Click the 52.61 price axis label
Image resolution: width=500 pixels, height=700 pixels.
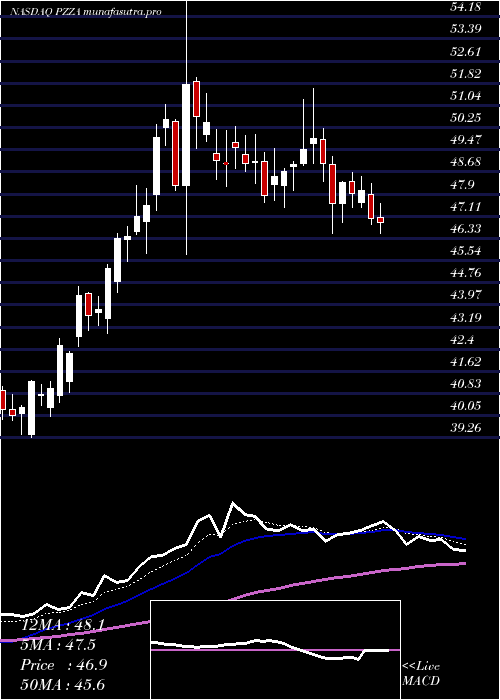[x=465, y=51]
